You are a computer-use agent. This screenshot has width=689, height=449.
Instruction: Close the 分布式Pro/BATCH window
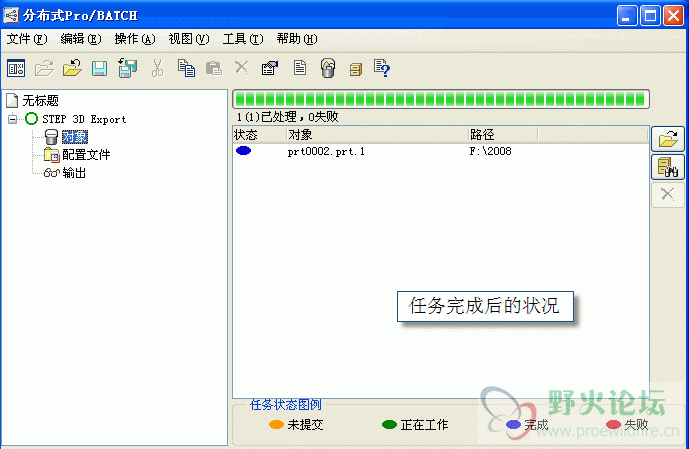[x=674, y=16]
